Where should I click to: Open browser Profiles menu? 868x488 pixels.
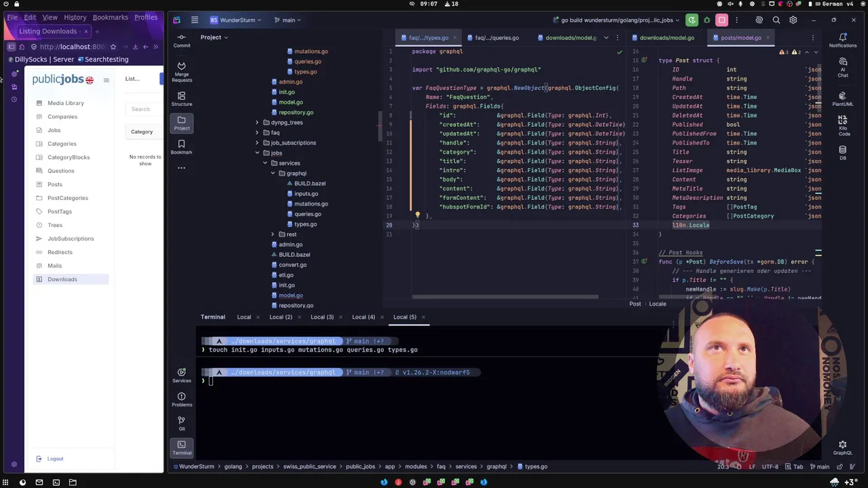click(x=146, y=17)
